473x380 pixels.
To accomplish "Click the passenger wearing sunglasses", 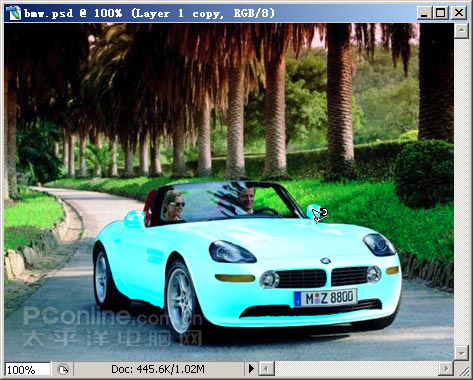I will click(x=173, y=207).
